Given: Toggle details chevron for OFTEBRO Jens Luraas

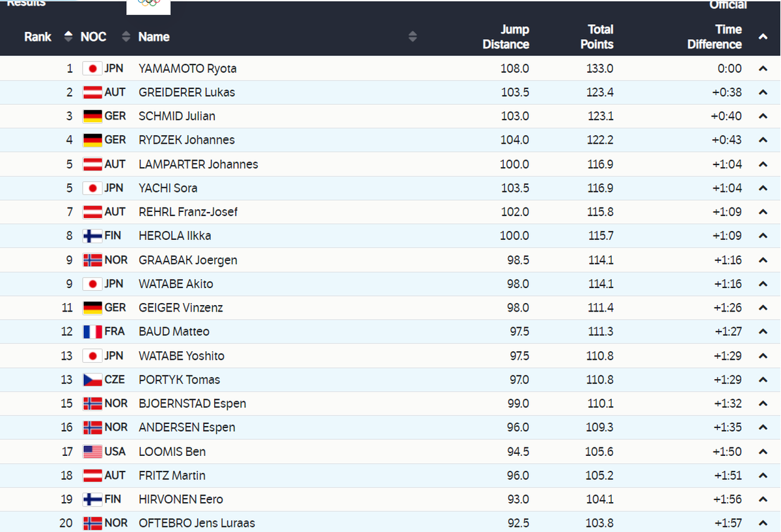Looking at the screenshot, I should [763, 523].
